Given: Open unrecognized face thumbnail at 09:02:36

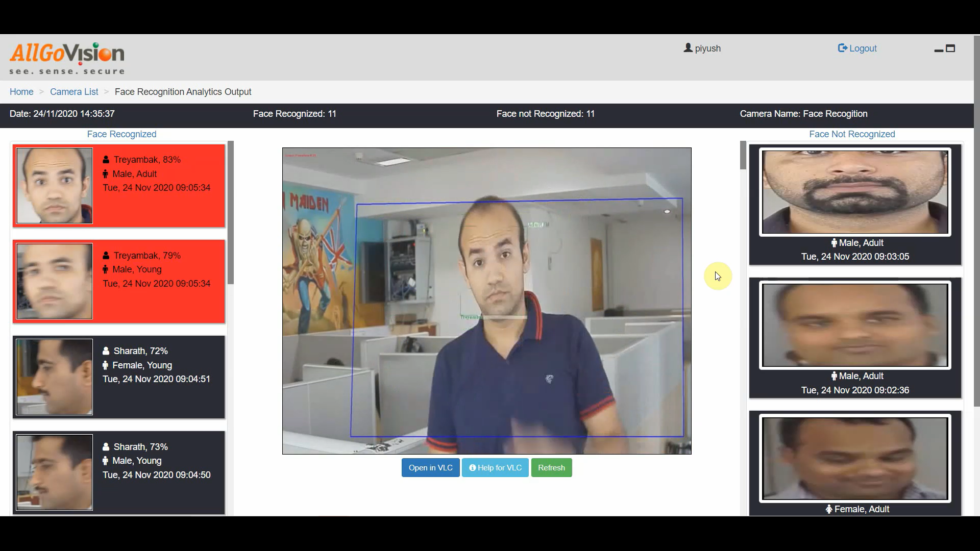Looking at the screenshot, I should tap(855, 325).
